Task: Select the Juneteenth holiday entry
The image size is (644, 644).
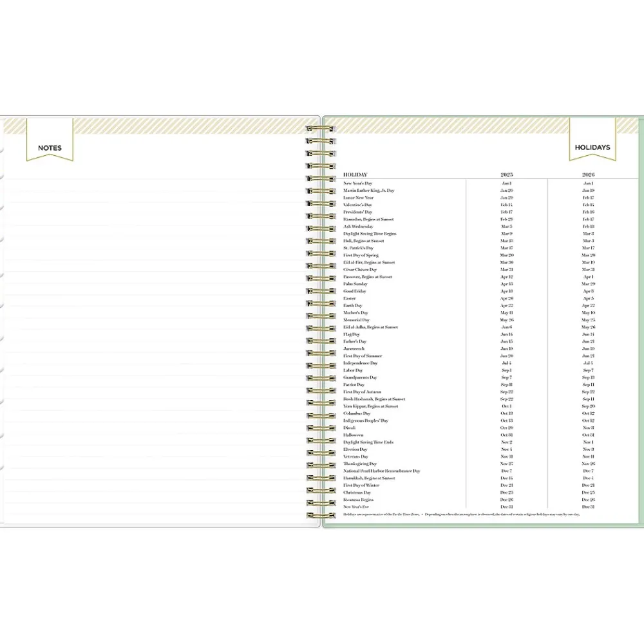Action: [x=354, y=349]
